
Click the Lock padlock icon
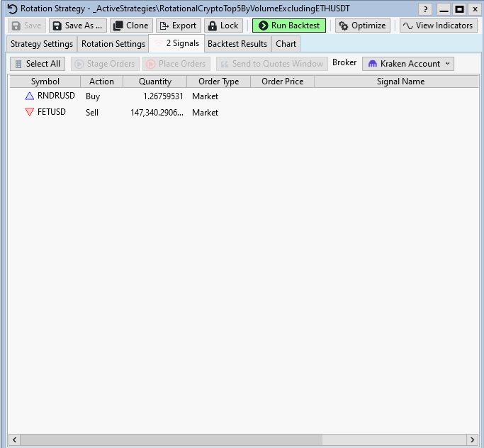(x=212, y=26)
